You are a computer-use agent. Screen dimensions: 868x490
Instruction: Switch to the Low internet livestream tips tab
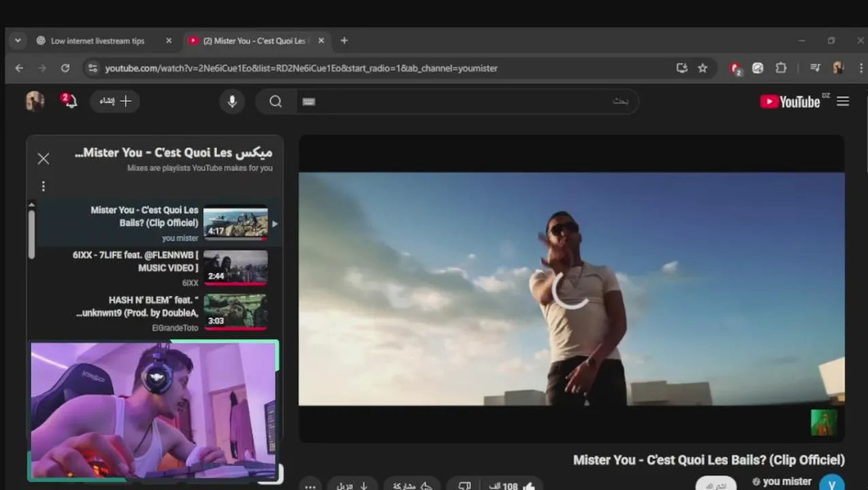[x=97, y=41]
